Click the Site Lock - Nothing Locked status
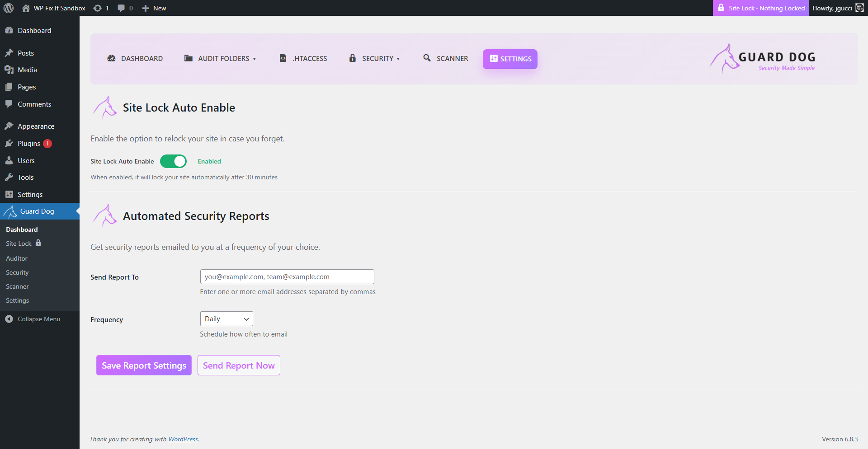The height and width of the screenshot is (449, 868). (x=761, y=8)
